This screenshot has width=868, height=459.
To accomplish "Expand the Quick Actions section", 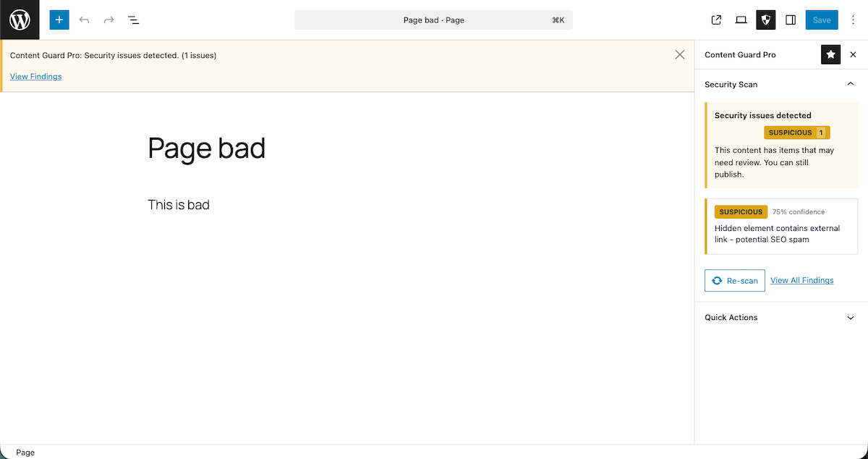I will 851,317.
